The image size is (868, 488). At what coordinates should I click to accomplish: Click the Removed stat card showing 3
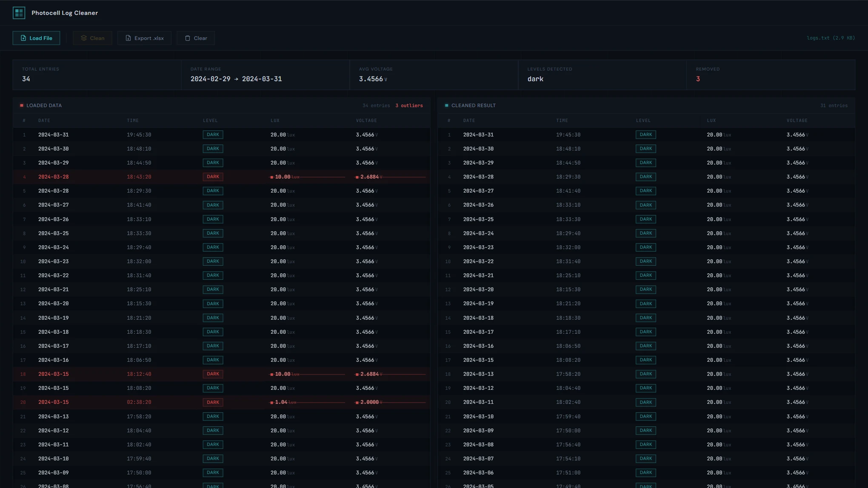(770, 75)
